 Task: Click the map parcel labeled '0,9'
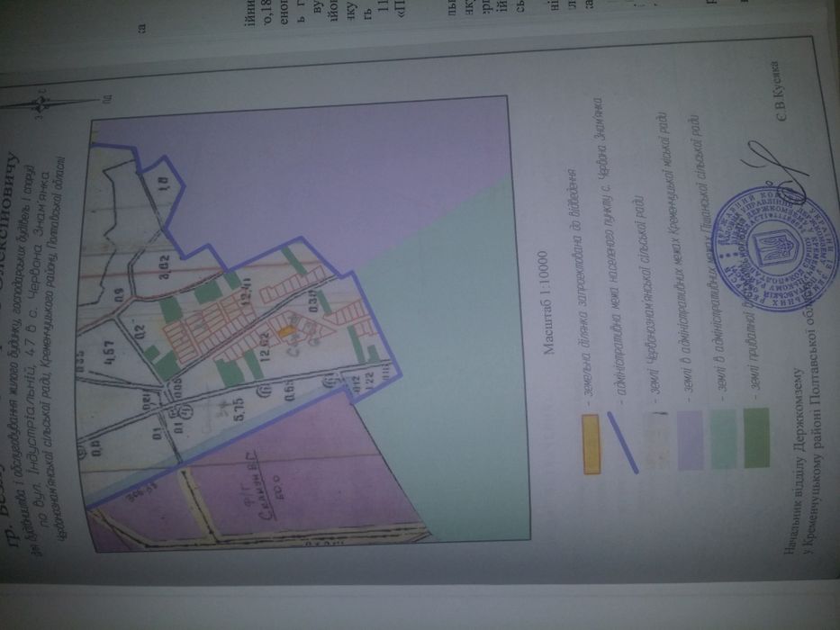[x=119, y=294]
